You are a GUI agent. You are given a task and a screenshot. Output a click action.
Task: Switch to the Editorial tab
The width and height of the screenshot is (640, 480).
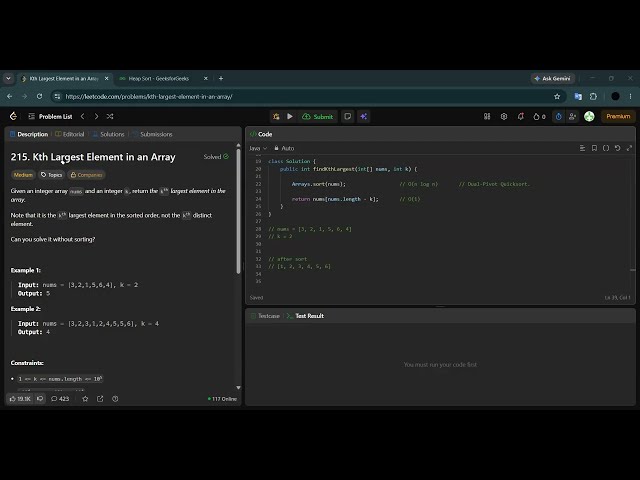click(70, 134)
